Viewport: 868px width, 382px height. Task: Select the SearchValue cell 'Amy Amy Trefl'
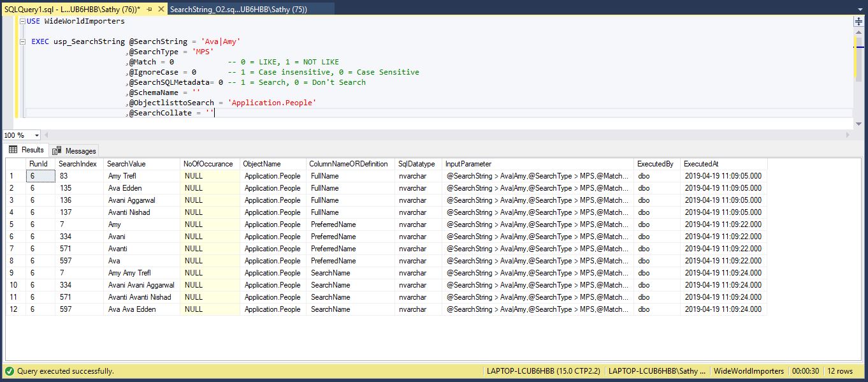[141, 273]
